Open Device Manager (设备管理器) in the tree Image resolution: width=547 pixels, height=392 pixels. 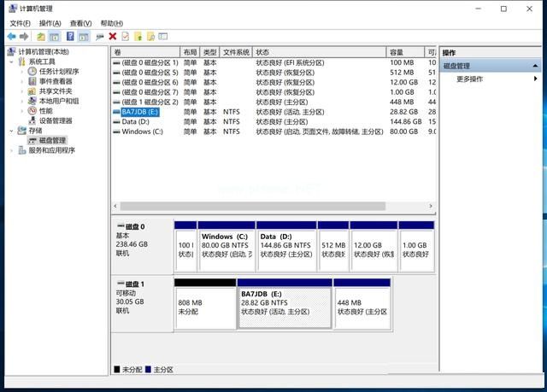pyautogui.click(x=56, y=120)
